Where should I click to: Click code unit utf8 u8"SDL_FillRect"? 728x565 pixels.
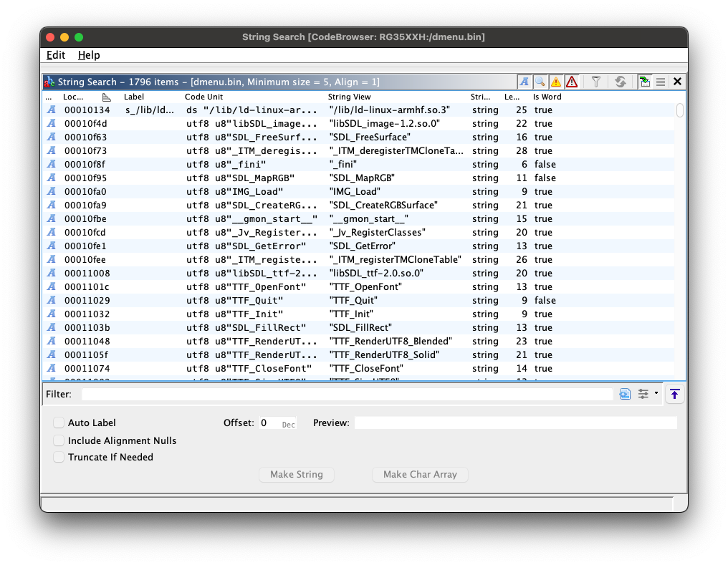[246, 327]
